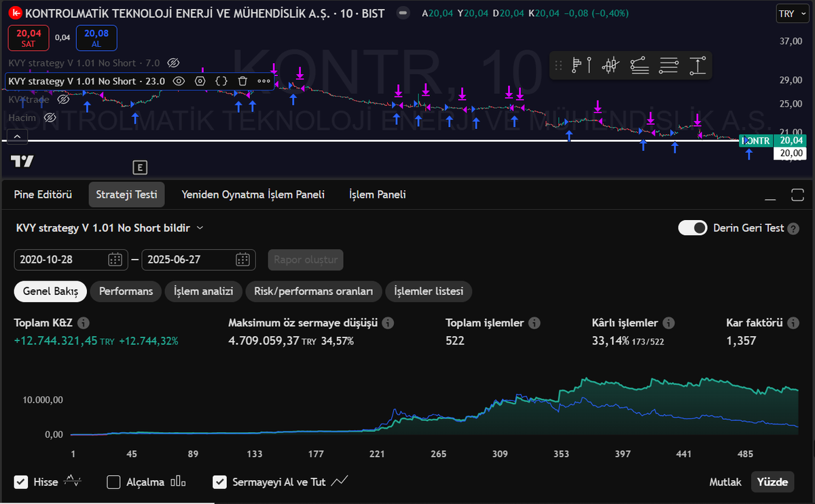
Task: Maximize the strategy tester panel
Action: 797,195
